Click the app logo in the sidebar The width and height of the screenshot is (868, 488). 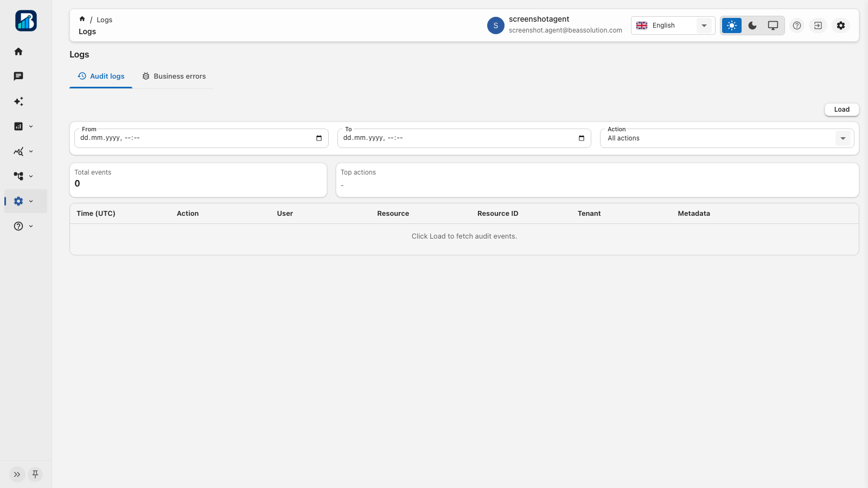[26, 21]
